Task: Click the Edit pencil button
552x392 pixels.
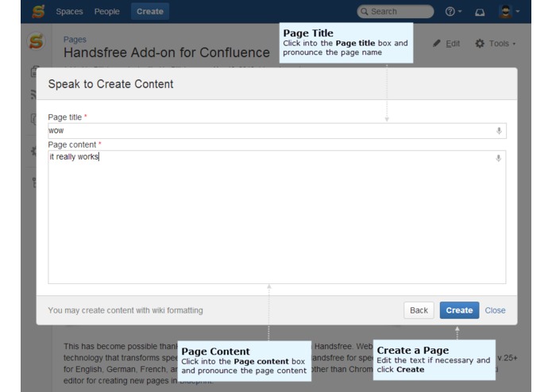Action: (446, 44)
